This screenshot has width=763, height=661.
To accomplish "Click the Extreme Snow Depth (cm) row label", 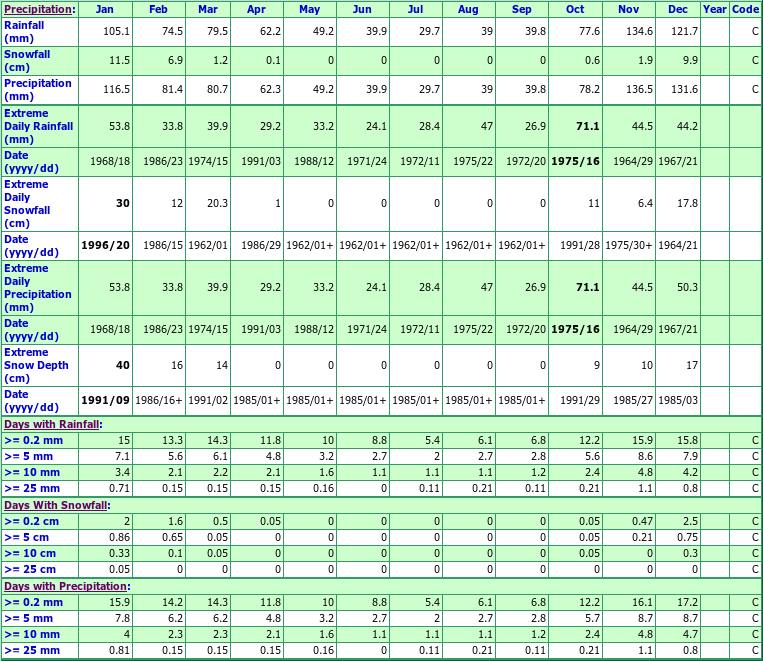I will pyautogui.click(x=36, y=365).
